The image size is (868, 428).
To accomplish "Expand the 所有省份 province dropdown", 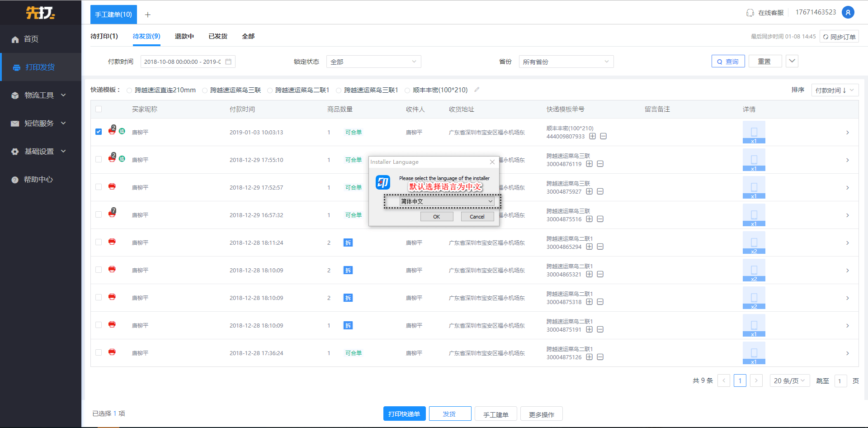I will pos(566,62).
